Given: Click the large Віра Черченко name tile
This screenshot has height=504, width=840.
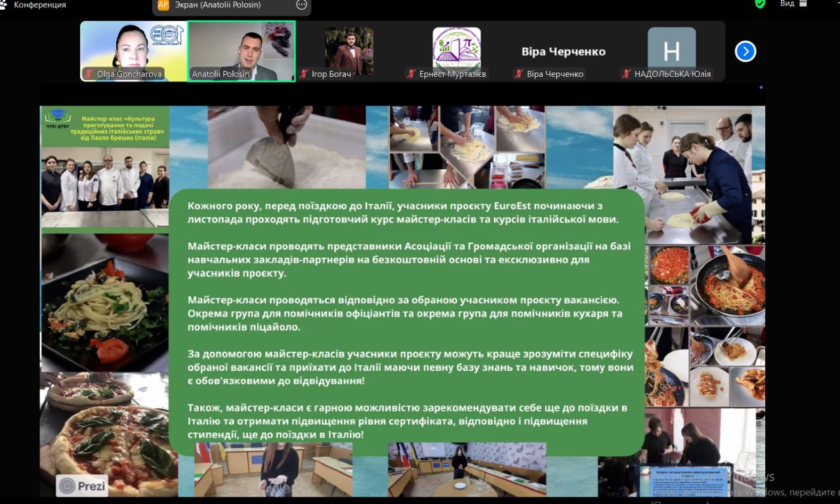Looking at the screenshot, I should point(563,51).
